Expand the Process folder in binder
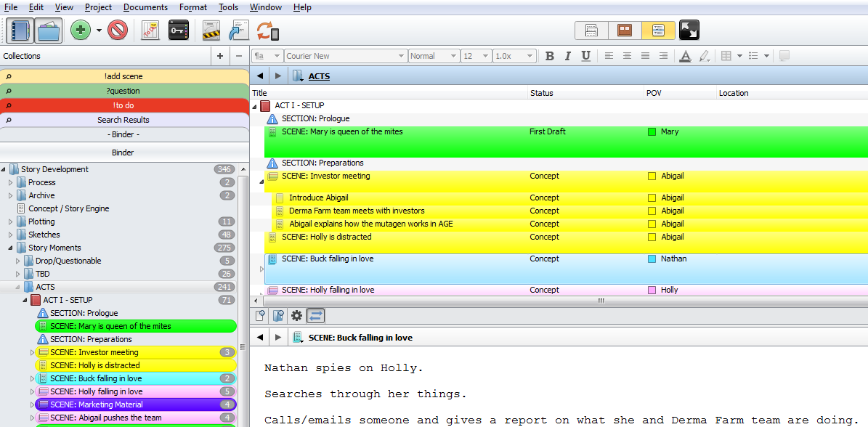Viewport: 868px width, 427px height. point(10,182)
